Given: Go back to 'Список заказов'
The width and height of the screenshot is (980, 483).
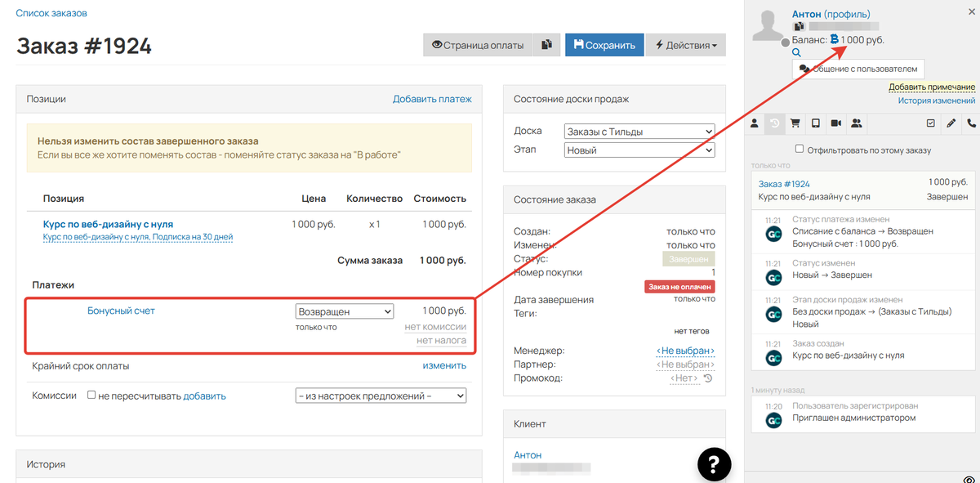Looking at the screenshot, I should tap(51, 13).
